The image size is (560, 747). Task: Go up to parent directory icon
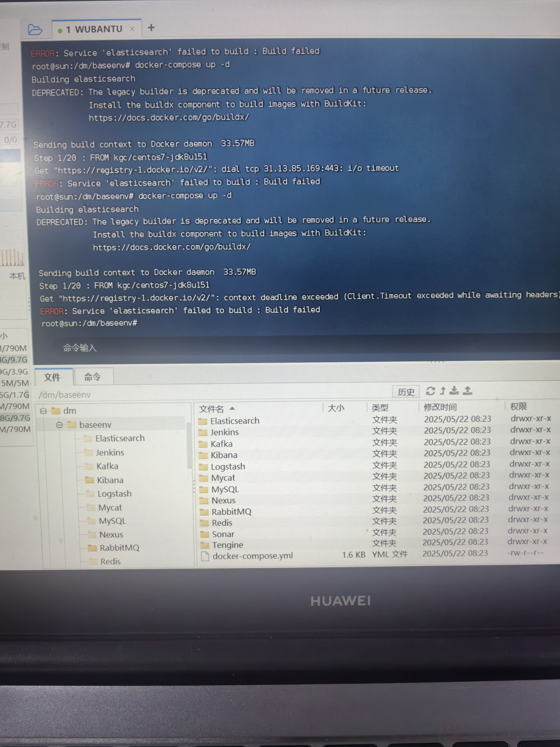pyautogui.click(x=443, y=391)
